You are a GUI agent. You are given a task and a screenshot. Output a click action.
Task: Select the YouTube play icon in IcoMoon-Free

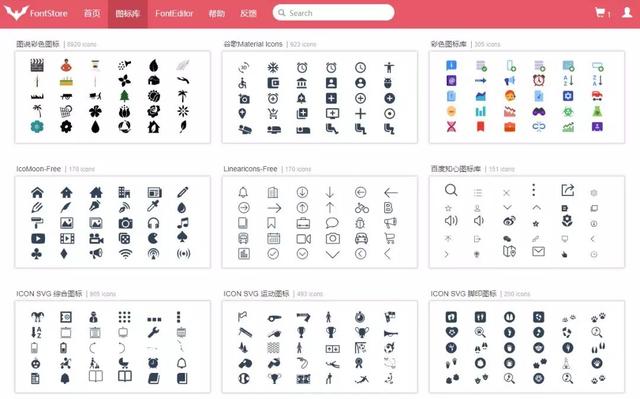pyautogui.click(x=38, y=238)
